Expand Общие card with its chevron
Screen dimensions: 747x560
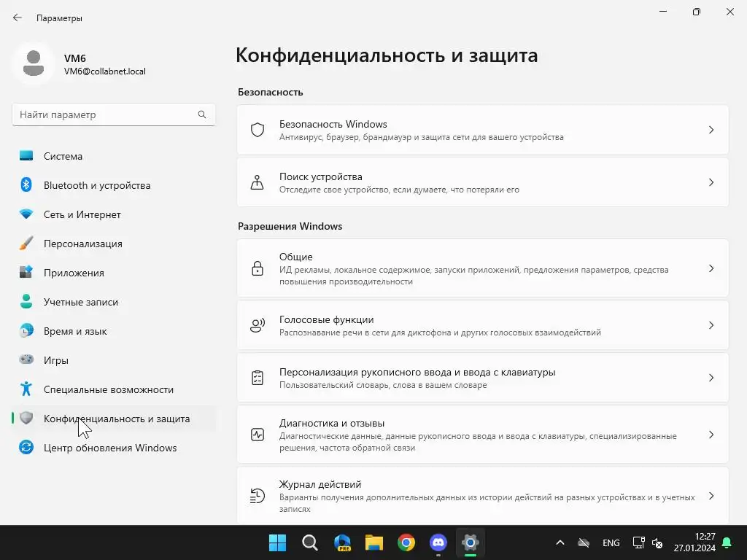click(711, 268)
